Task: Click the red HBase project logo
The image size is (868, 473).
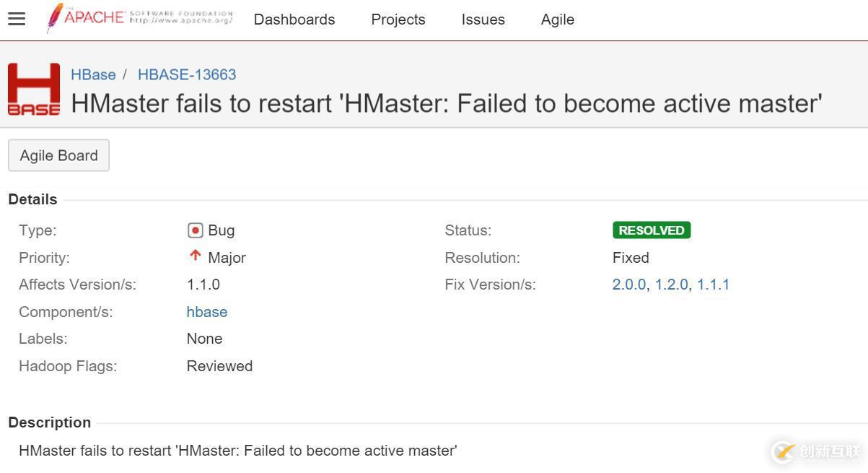Action: coord(34,90)
